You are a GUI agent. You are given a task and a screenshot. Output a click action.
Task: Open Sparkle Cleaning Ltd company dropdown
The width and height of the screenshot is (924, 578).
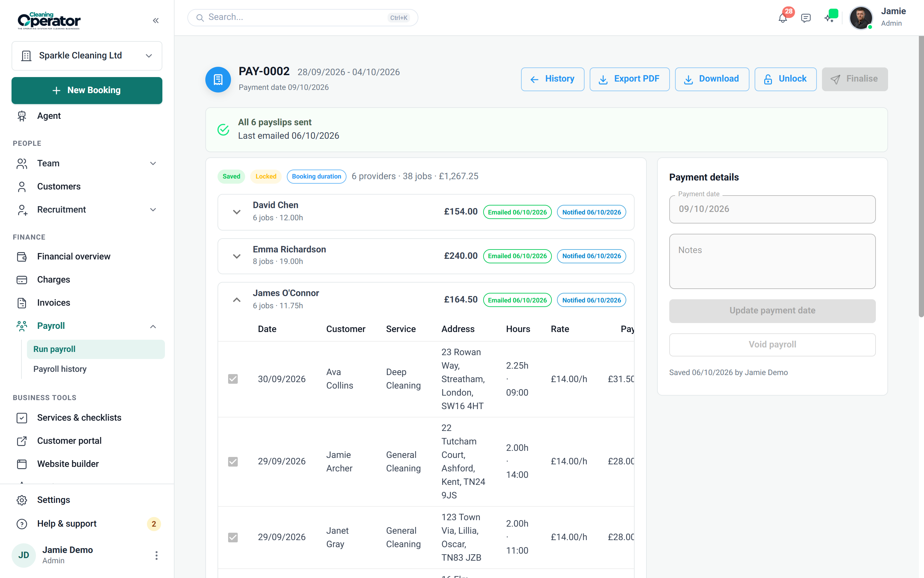87,56
